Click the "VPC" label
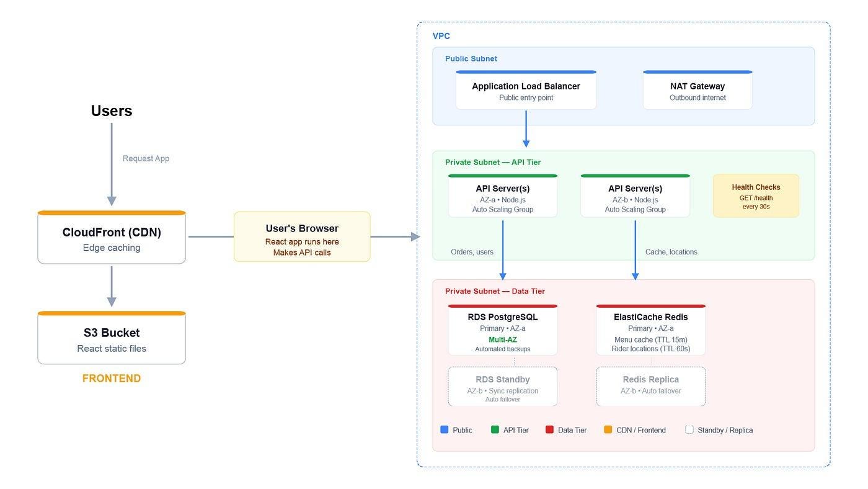Viewport: 868px width, 489px height. click(x=441, y=36)
